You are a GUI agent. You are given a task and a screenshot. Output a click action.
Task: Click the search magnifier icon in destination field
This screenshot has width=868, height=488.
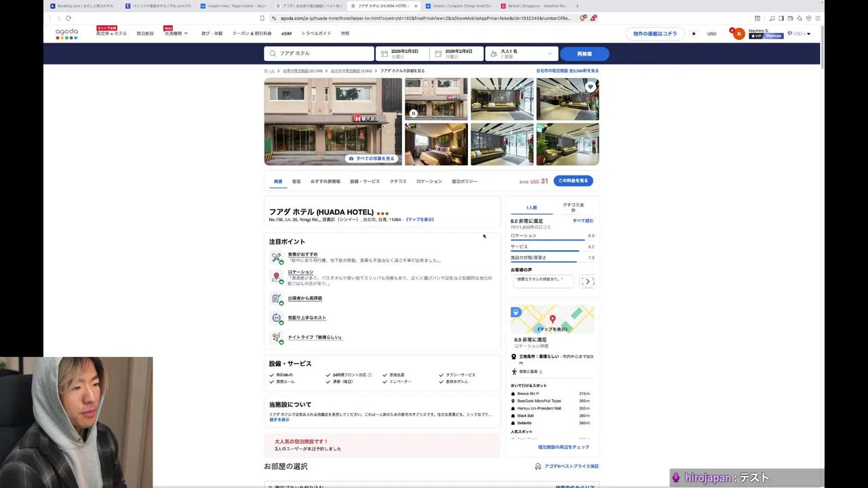(273, 54)
